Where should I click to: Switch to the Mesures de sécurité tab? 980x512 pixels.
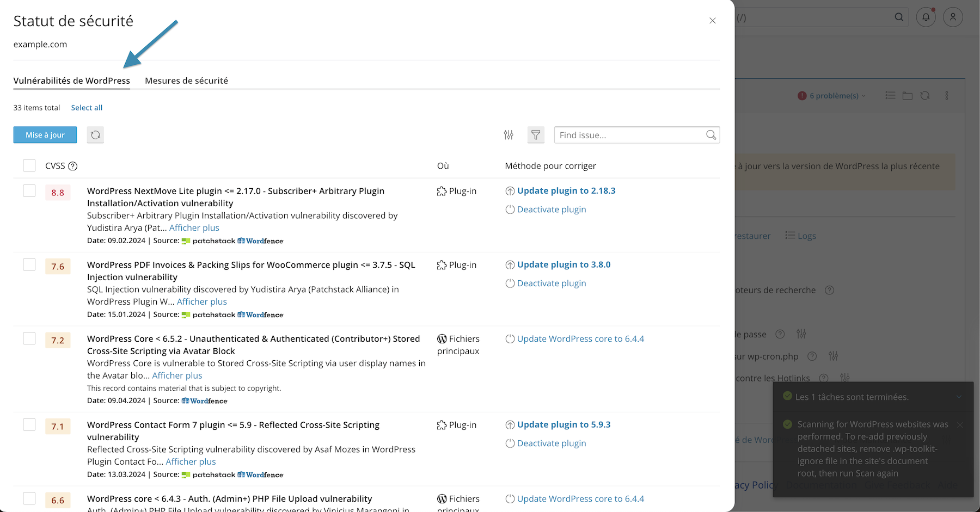(x=186, y=80)
